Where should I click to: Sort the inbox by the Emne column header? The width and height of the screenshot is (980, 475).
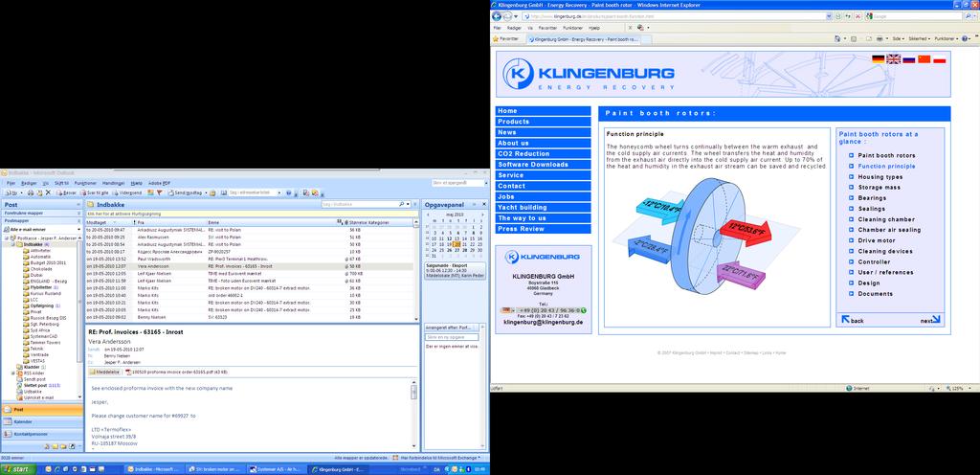[271, 222]
